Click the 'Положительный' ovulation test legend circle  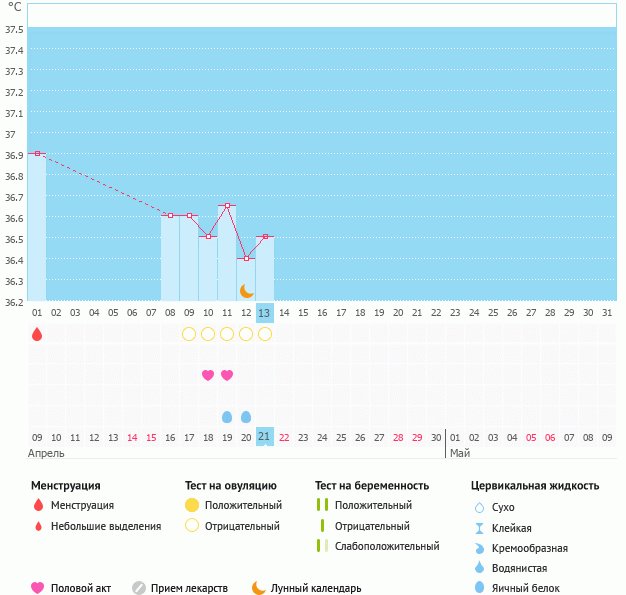[x=192, y=506]
